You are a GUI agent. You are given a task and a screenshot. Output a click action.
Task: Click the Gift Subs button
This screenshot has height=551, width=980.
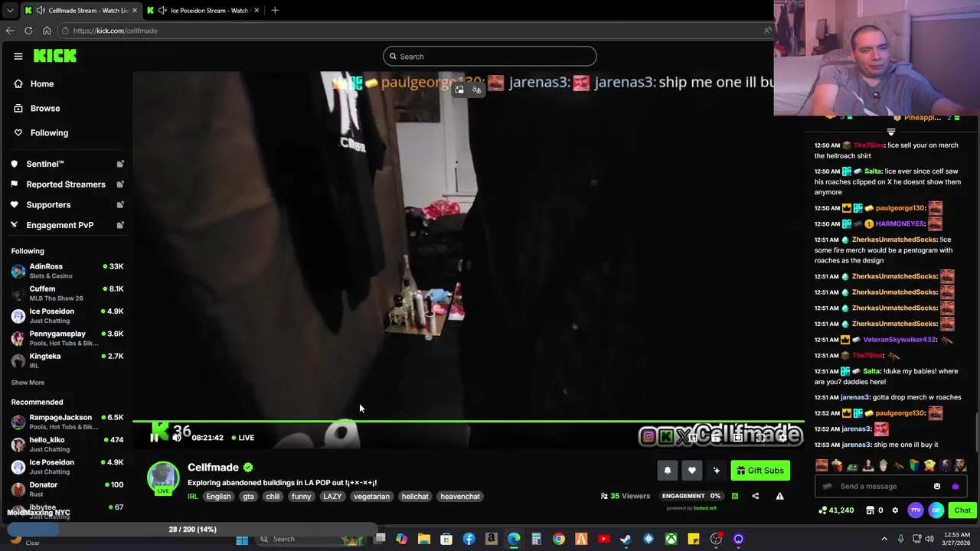[759, 471]
